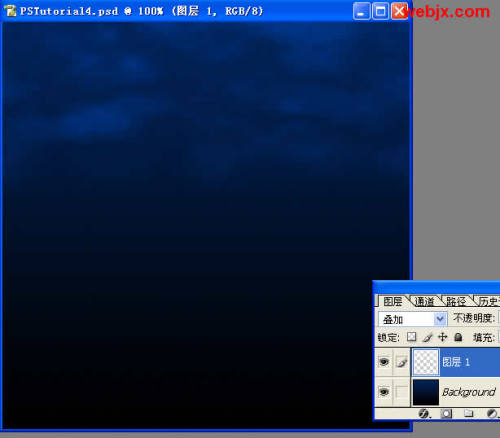Click the 图层 1 transparent thumbnail

tap(426, 362)
